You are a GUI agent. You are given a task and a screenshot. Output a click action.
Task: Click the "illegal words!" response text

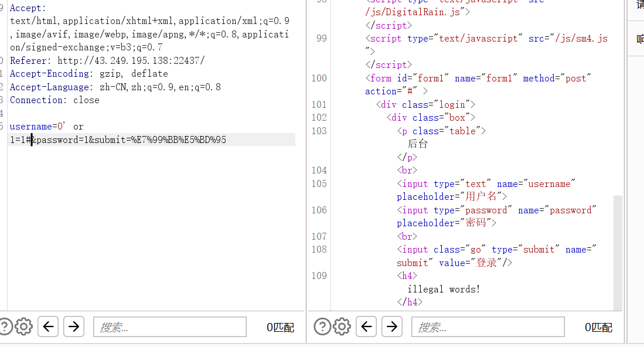pyautogui.click(x=444, y=289)
